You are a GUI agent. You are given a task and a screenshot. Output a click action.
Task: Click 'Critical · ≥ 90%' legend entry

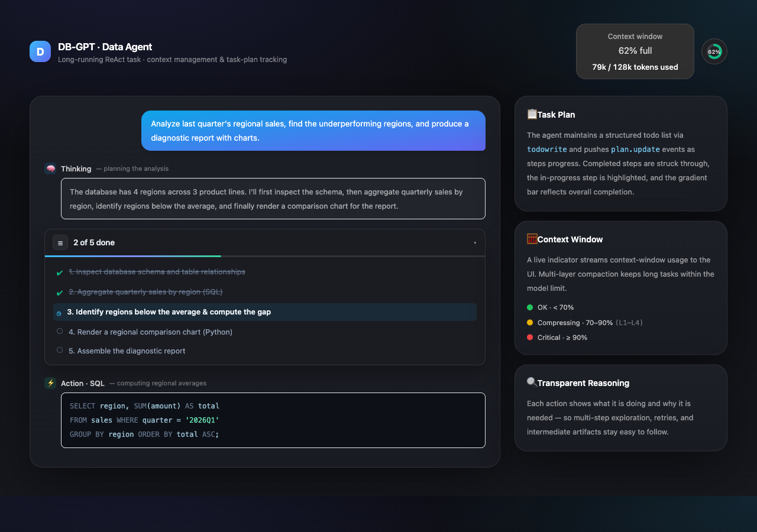562,338
